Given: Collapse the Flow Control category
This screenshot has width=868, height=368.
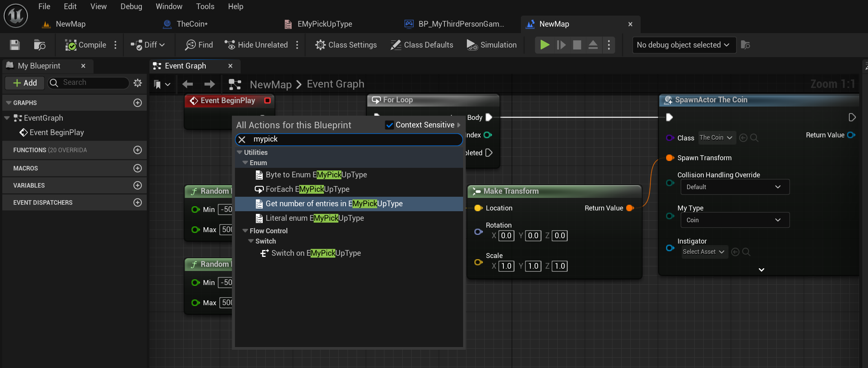Looking at the screenshot, I should (245, 231).
